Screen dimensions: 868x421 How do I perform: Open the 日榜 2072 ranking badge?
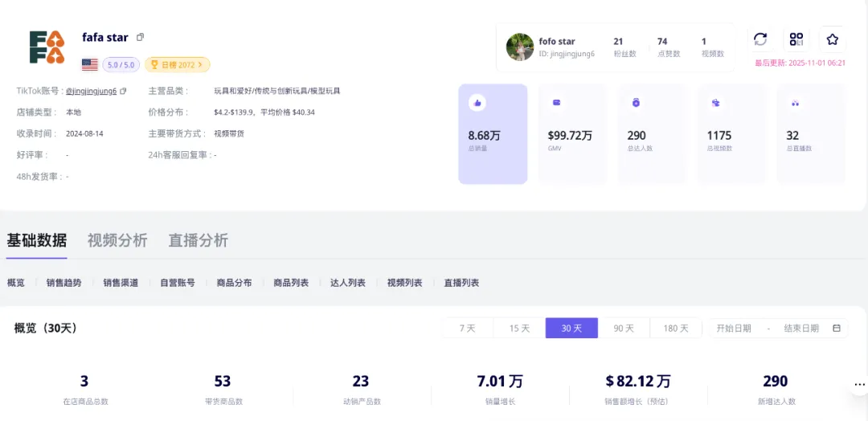(x=177, y=65)
